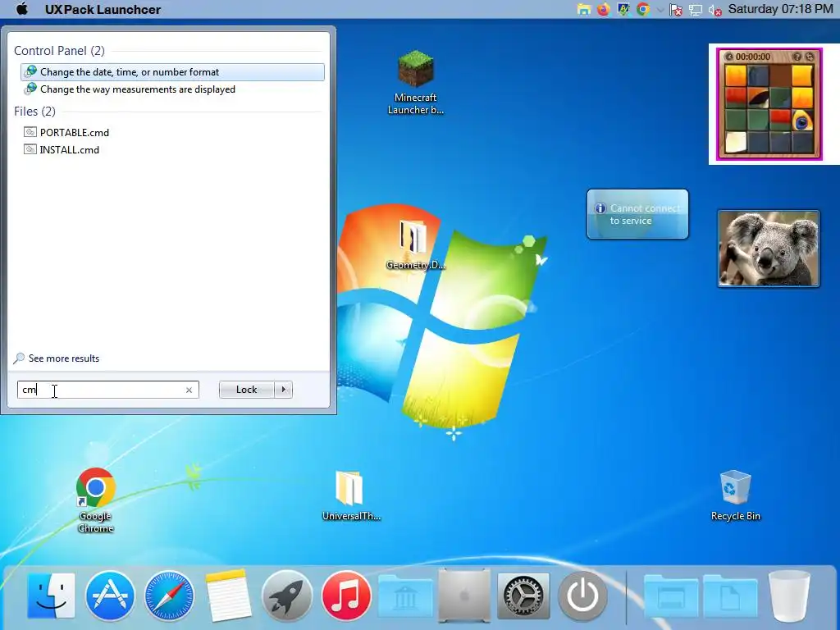840x630 pixels.
Task: Click the user shield tray icon
Action: coord(623,9)
